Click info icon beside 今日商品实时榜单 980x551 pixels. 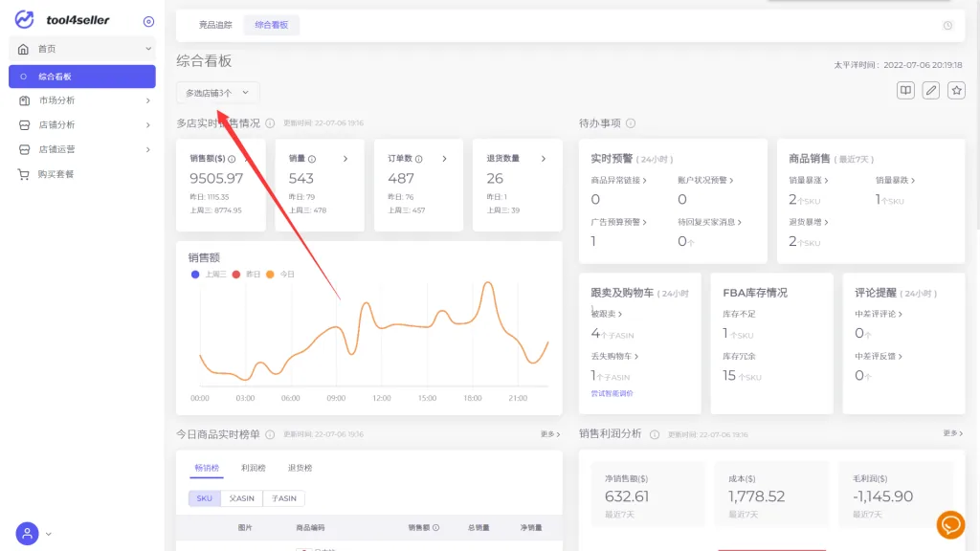(x=270, y=434)
